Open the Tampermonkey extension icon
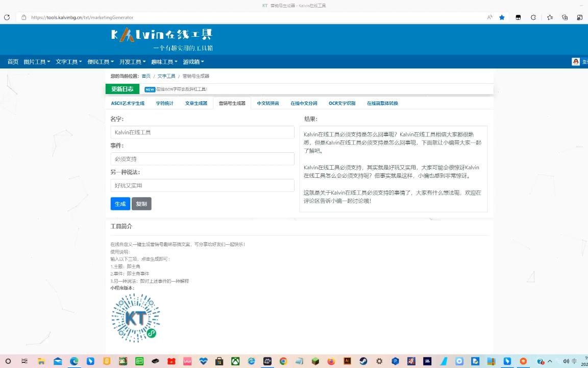 [x=518, y=17]
